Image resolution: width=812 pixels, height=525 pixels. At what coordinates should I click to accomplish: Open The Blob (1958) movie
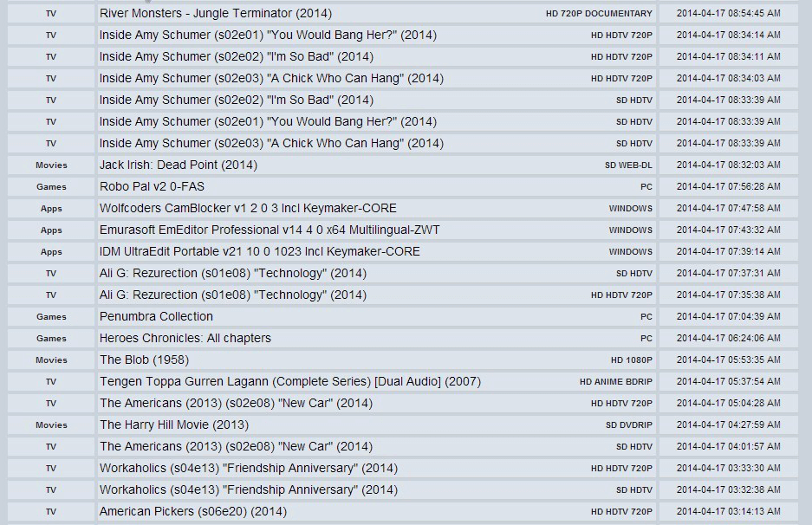[x=144, y=360]
